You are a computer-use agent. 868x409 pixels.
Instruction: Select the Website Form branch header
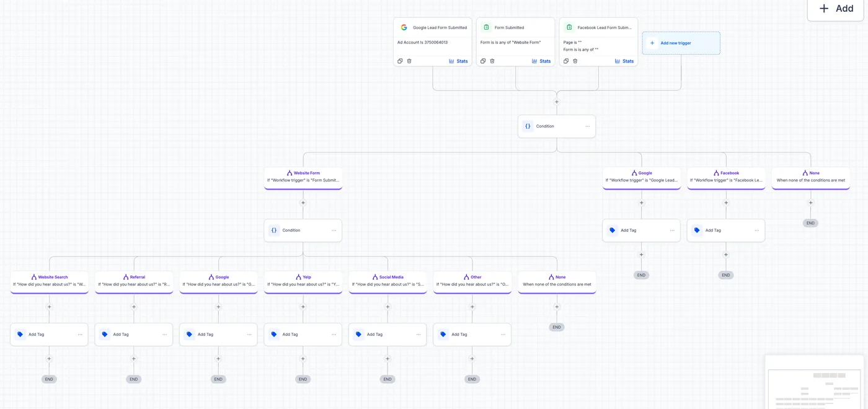[303, 177]
